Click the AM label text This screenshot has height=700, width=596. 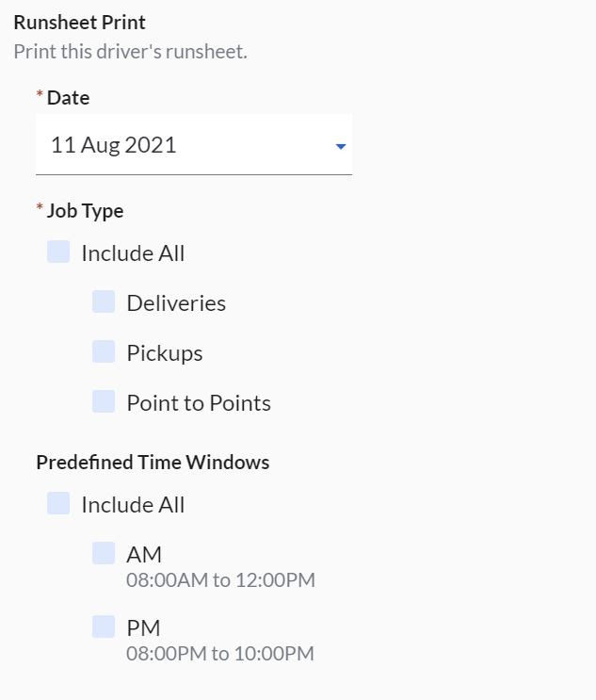click(144, 554)
